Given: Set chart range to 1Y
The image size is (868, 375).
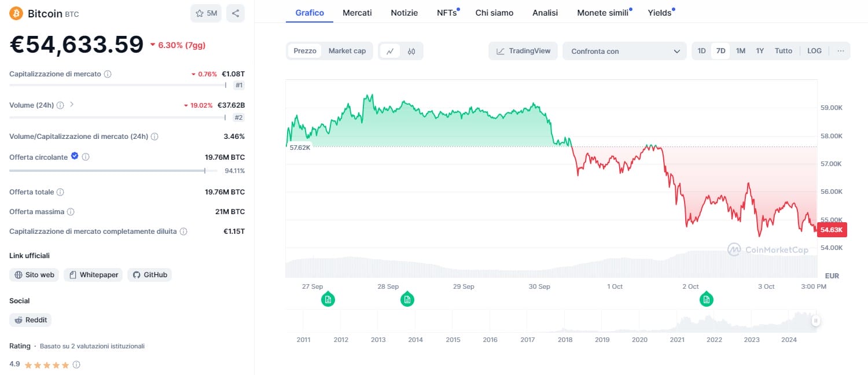Looking at the screenshot, I should (760, 51).
